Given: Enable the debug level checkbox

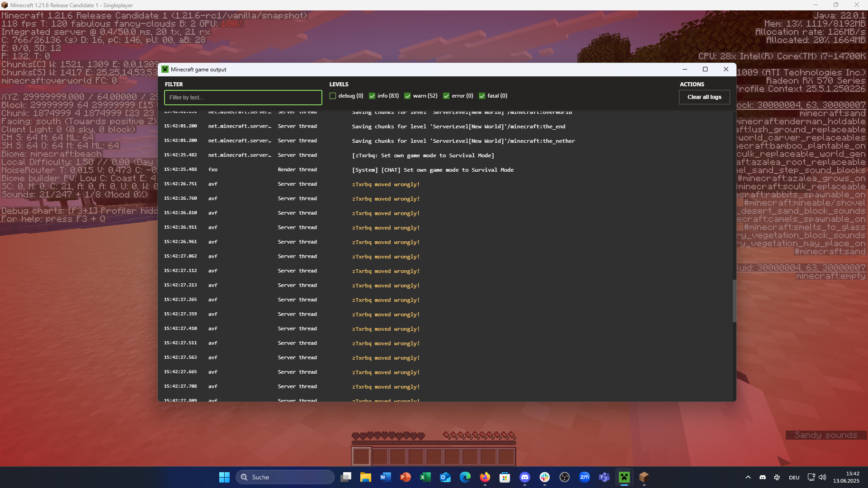Looking at the screenshot, I should [x=333, y=96].
